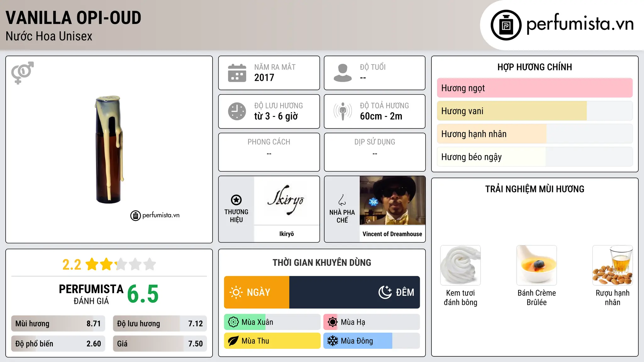This screenshot has height=362, width=644.
Task: Click the NGÀY daytime segment
Action: point(257,292)
